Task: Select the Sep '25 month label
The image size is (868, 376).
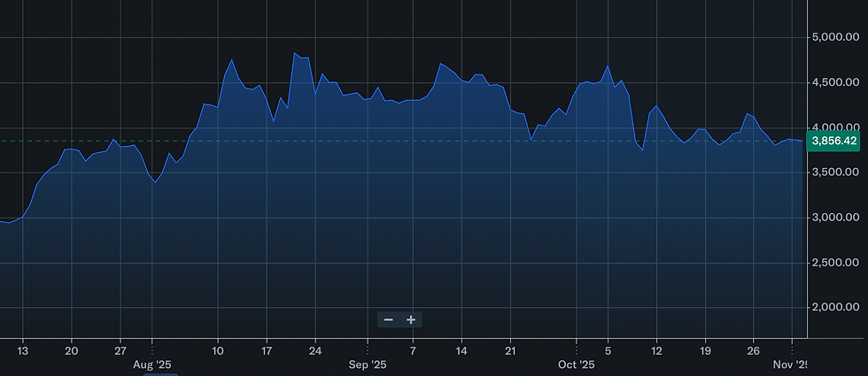Action: tap(368, 364)
